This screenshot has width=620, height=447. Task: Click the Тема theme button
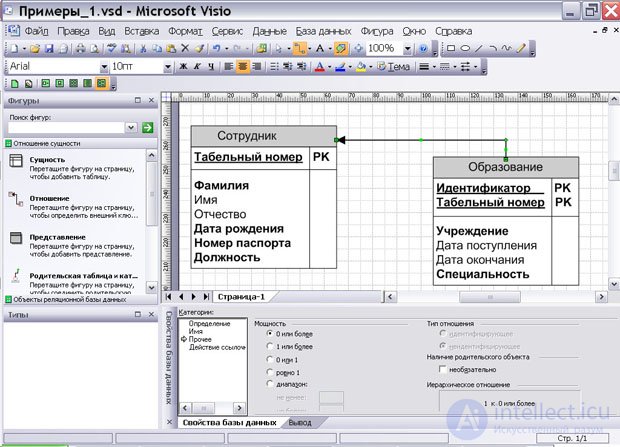tap(393, 66)
